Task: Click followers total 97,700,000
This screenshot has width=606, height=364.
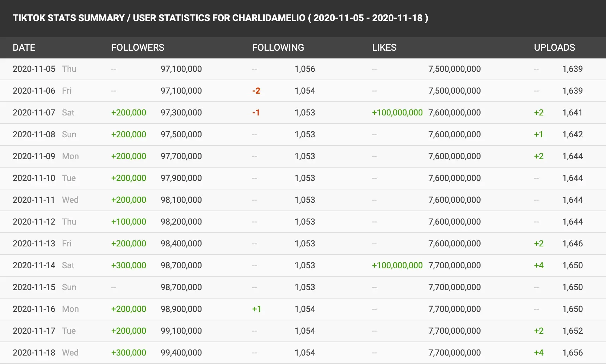Action: click(x=181, y=156)
